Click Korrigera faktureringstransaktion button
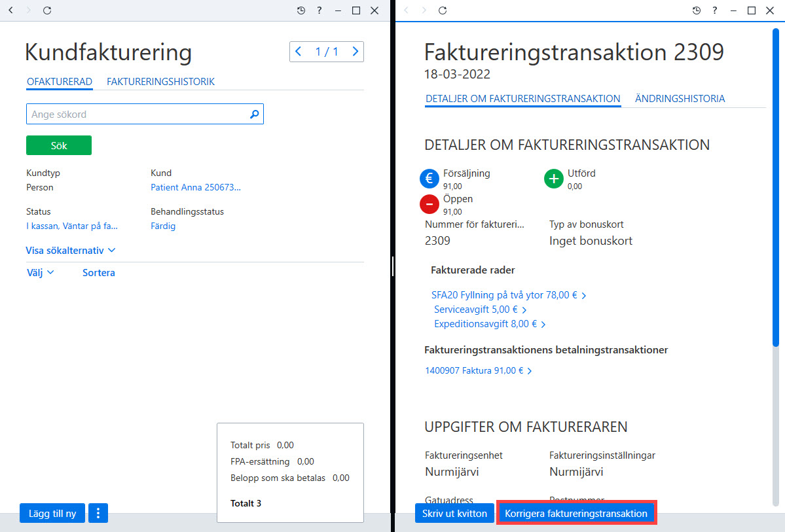This screenshot has width=785, height=532. pos(576,513)
